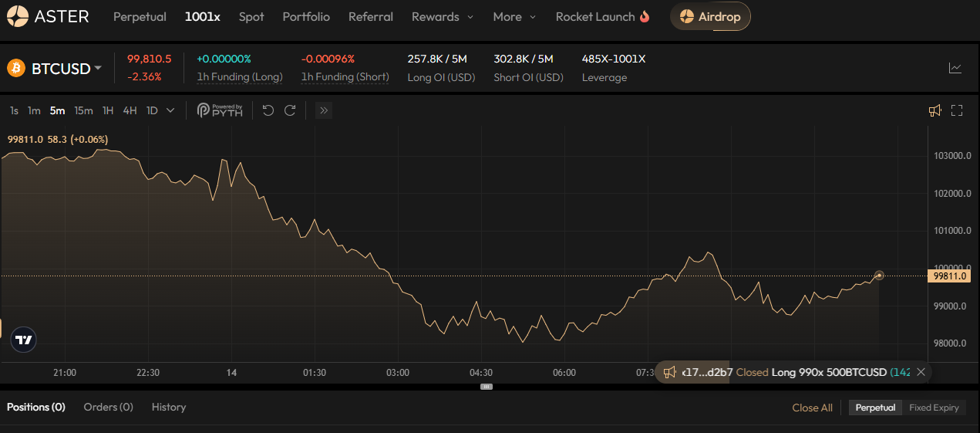
Task: Click the chart line icon in header
Action: (x=955, y=68)
